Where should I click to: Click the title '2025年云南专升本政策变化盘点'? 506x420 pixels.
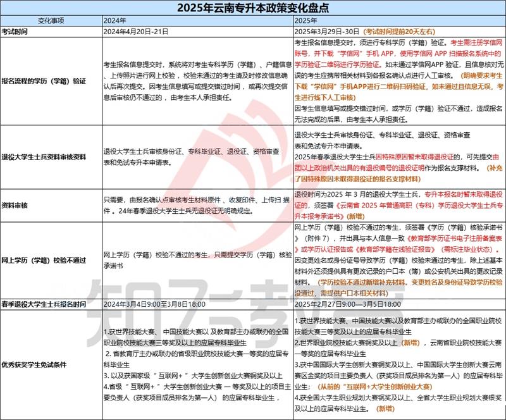[253, 8]
